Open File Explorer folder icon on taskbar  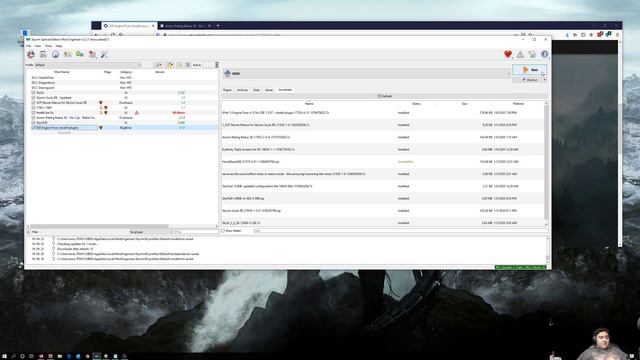click(x=59, y=356)
